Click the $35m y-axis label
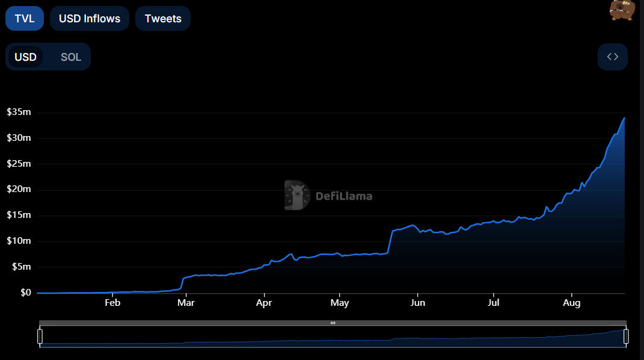Viewport: 644px width, 360px height. pos(19,113)
